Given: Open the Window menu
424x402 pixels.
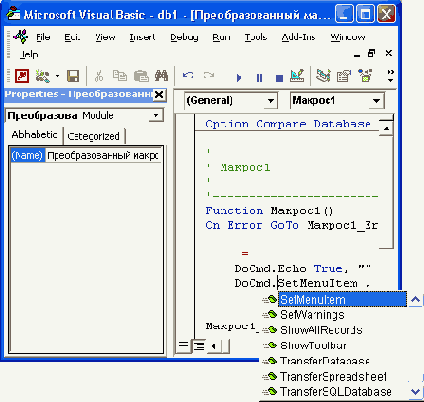Looking at the screenshot, I should point(348,37).
